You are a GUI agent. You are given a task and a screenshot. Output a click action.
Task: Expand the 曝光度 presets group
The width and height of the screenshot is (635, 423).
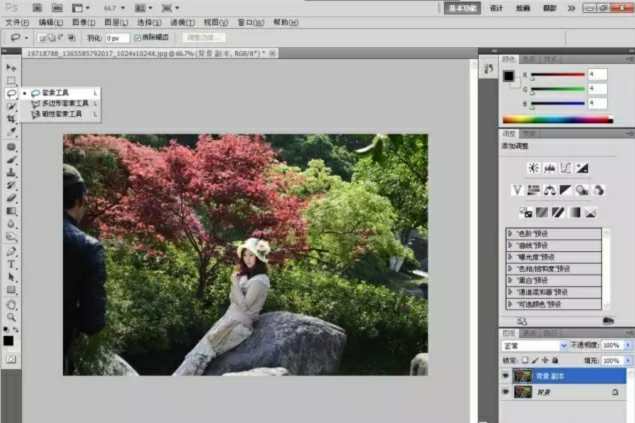coord(510,257)
